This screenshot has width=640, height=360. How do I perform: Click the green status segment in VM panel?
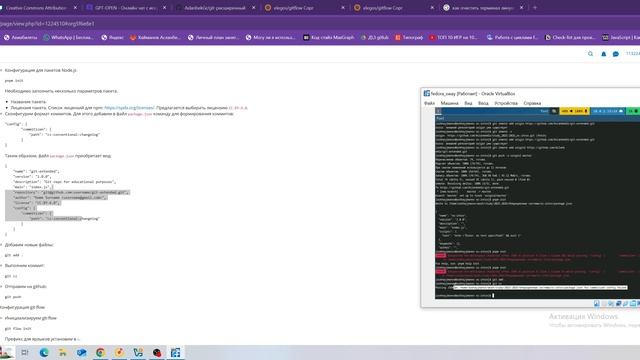click(633, 111)
